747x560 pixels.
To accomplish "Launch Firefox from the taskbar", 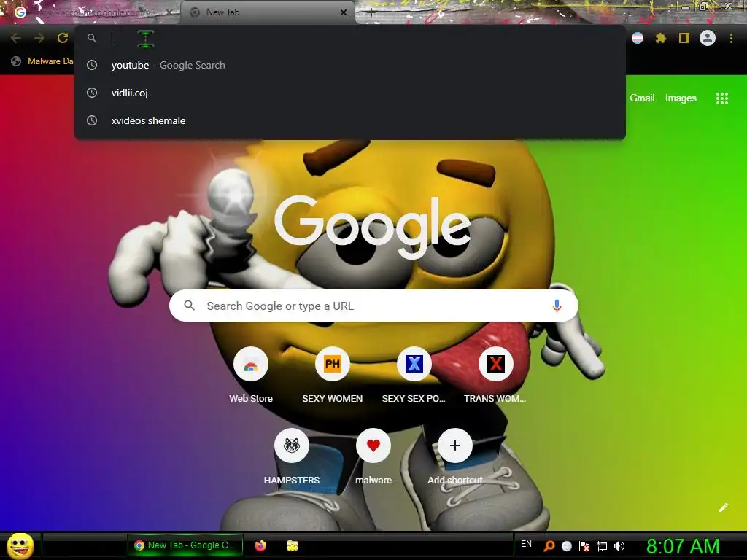I will point(260,545).
